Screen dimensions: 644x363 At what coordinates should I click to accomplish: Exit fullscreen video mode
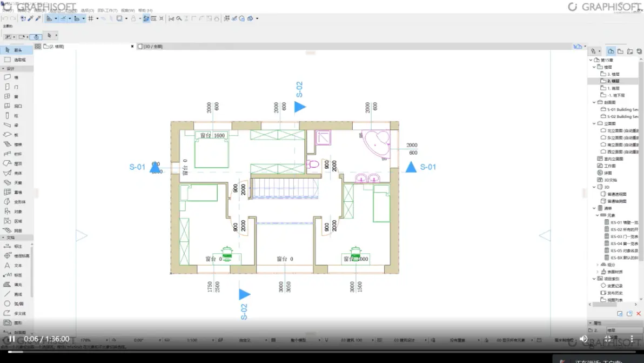coord(608,339)
